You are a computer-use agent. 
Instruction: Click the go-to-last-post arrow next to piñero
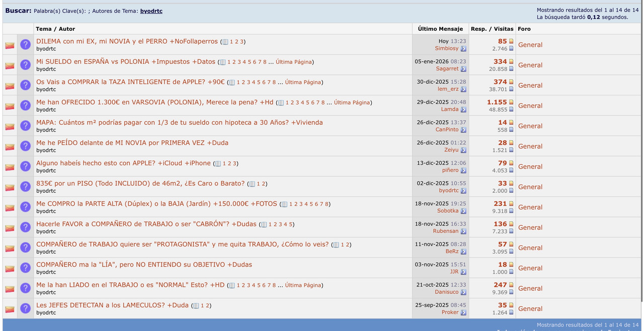(463, 170)
